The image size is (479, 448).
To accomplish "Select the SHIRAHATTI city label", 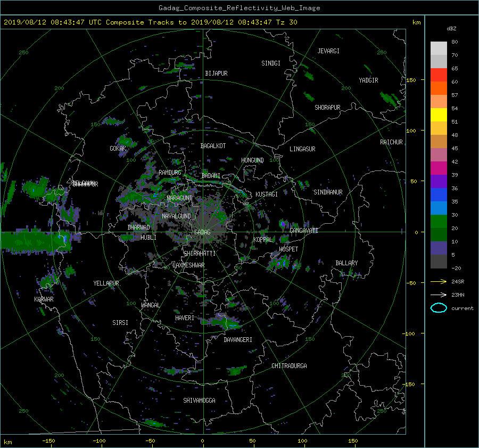I will [200, 254].
